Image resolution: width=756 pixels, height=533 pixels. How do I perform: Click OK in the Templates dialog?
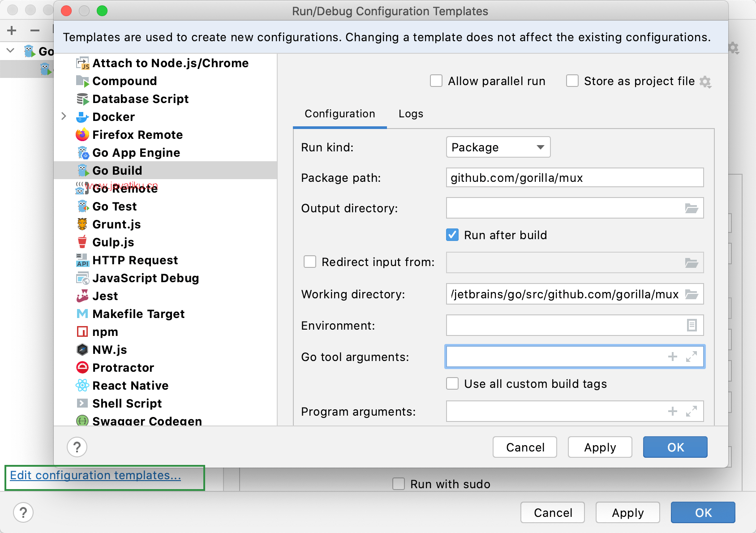pyautogui.click(x=675, y=447)
